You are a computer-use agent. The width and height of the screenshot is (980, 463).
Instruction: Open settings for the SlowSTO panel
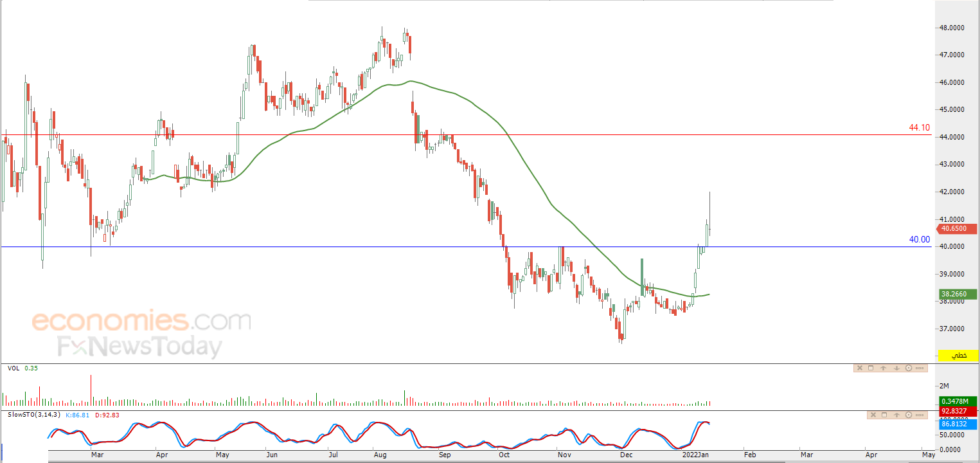coord(909,415)
